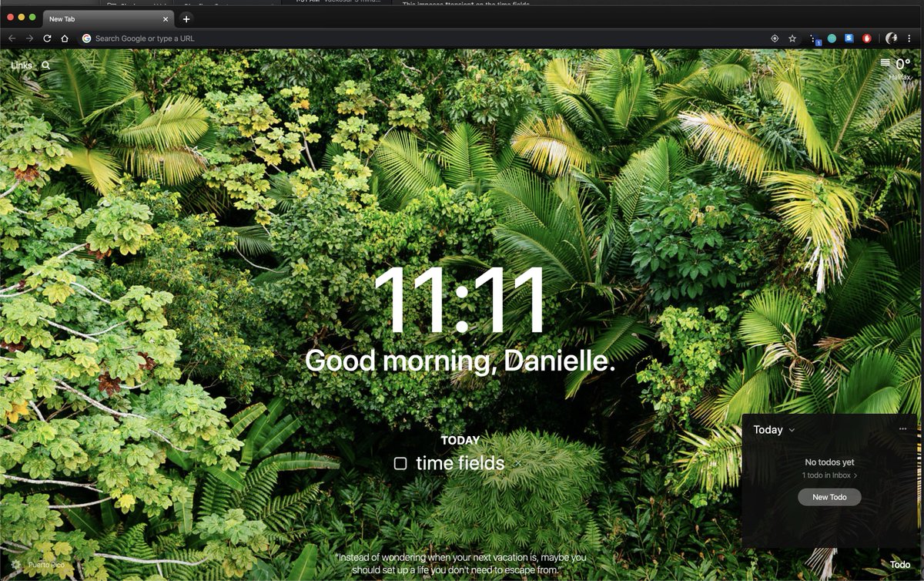Click the daily quote text at the bottom
The width and height of the screenshot is (924, 581).
click(x=460, y=563)
